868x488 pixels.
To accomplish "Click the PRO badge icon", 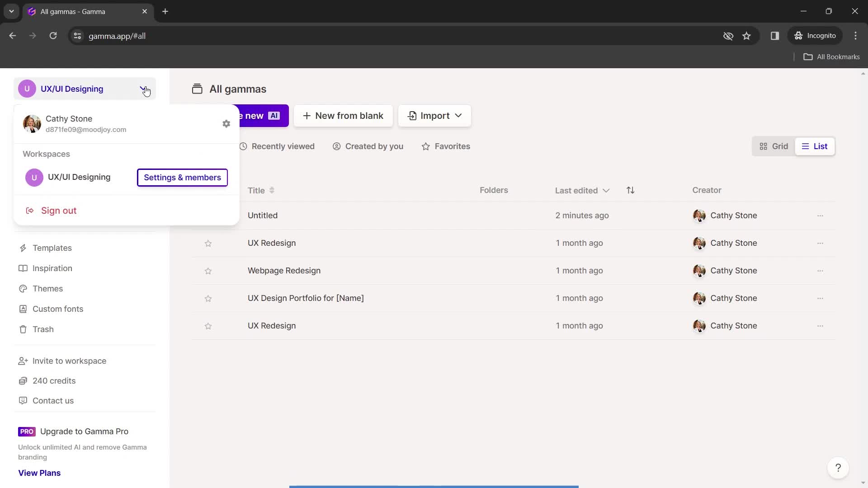I will pos(27,432).
